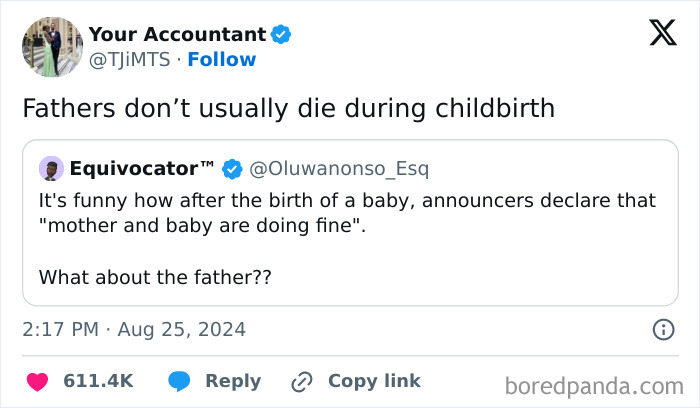Click the red heart like icon
700x408 pixels.
(37, 381)
